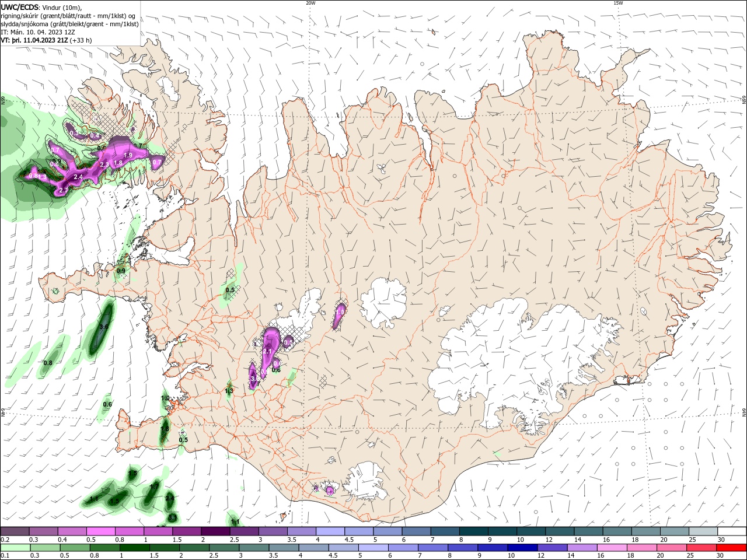The height and width of the screenshot is (560, 747).
Task: Pick the pink 0.5–0.8 swatch in upper legend row
Action: click(x=101, y=531)
